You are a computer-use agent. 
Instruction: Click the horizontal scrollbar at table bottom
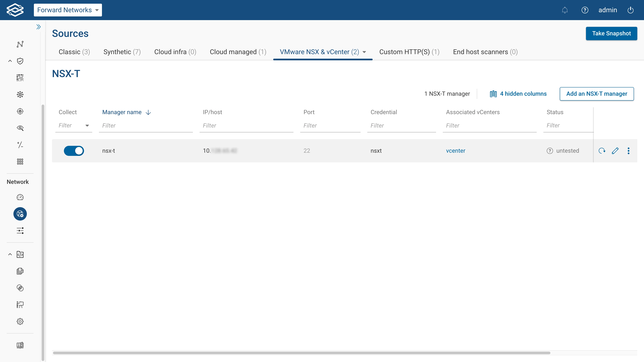302,353
